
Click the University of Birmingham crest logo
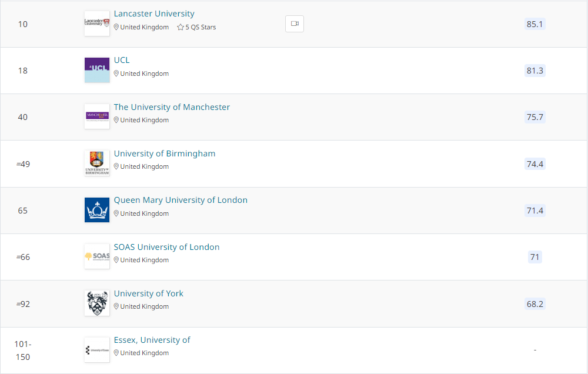97,163
